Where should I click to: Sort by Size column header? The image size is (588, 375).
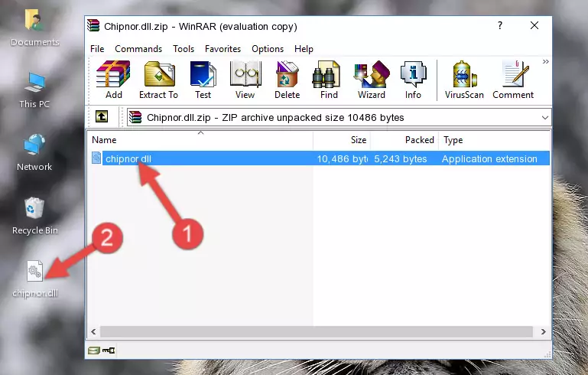[342, 140]
